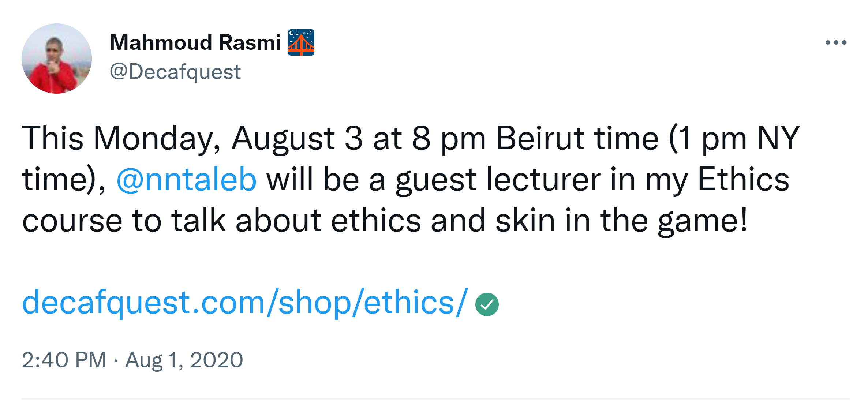Visit the @Decafquest handle
The image size is (868, 412).
tap(175, 72)
